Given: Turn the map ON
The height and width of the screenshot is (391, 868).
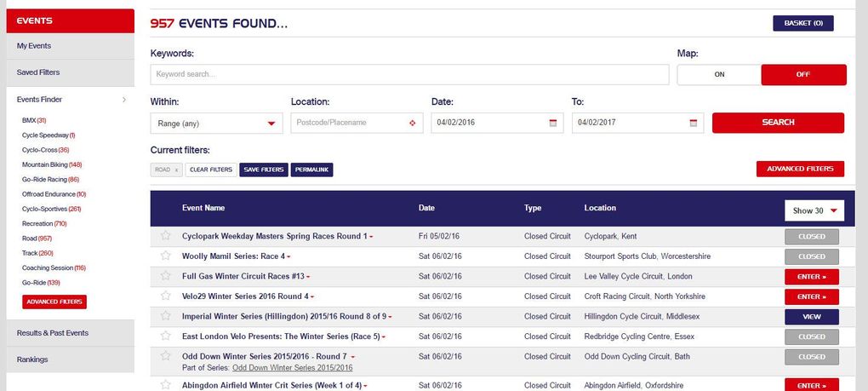Looking at the screenshot, I should pyautogui.click(x=719, y=75).
